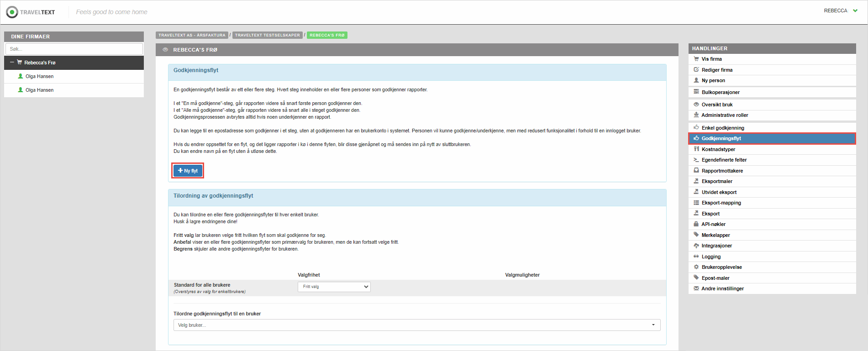Click the Rediger firma edit icon
Image resolution: width=868 pixels, height=351 pixels.
pos(696,70)
